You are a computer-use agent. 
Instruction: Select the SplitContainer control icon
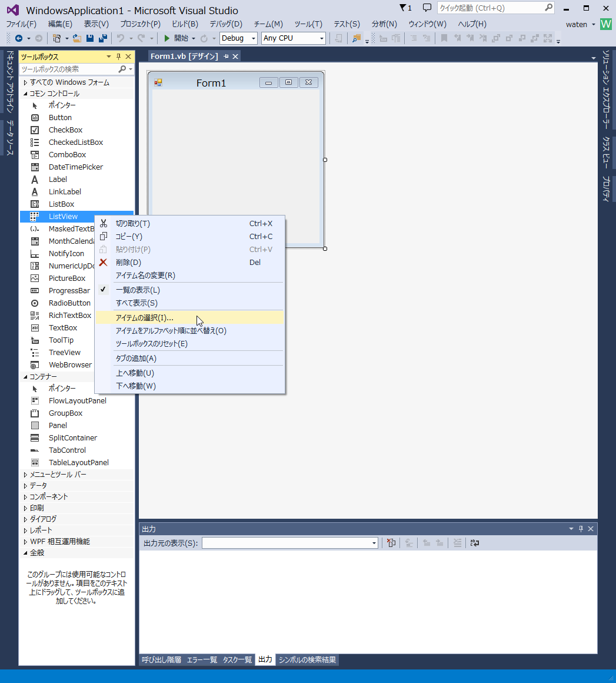tap(35, 437)
